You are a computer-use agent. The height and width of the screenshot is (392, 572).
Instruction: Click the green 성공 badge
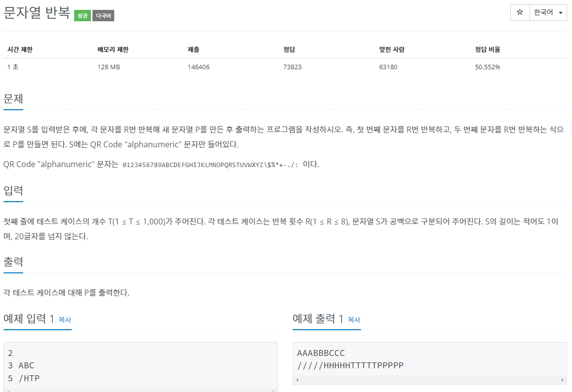click(83, 16)
